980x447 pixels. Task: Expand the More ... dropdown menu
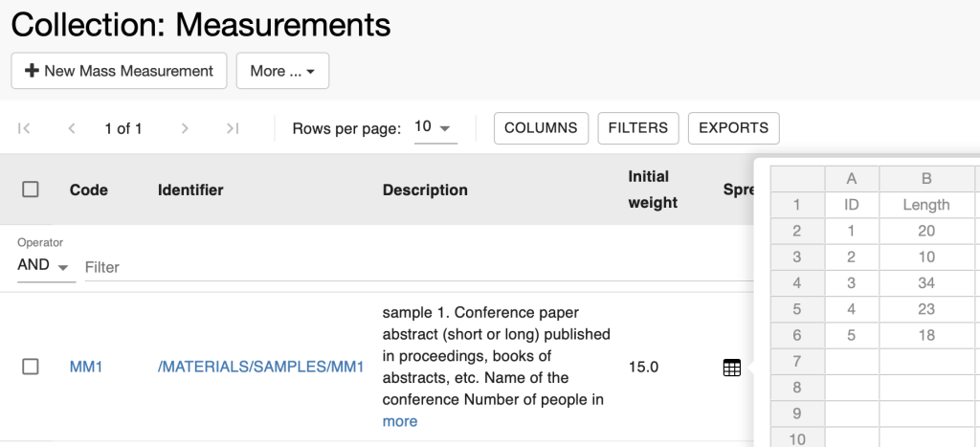point(282,71)
